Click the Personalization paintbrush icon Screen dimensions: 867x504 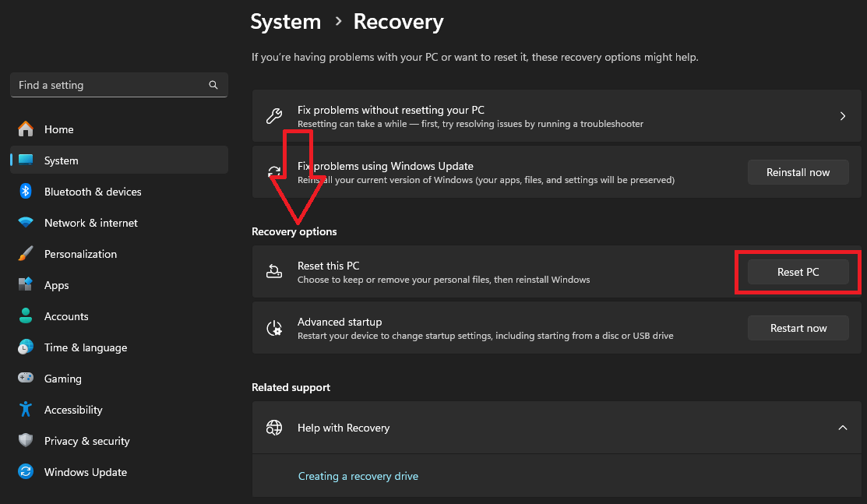[x=26, y=254]
